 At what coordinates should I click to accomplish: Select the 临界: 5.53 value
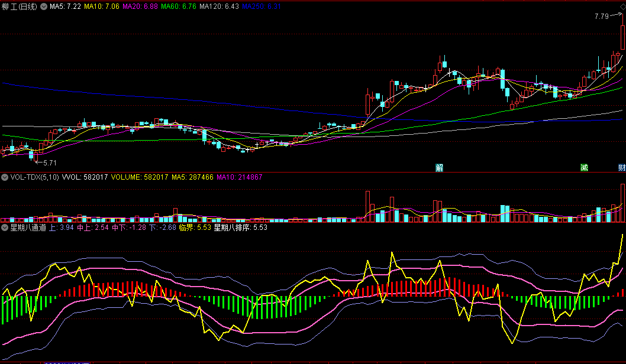(195, 227)
